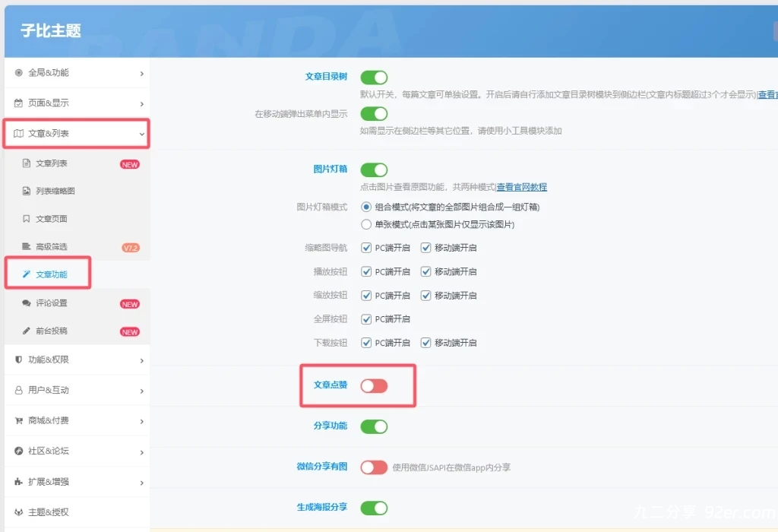778x532 pixels.
Task: Uncheck 缩略图导航 移动端开启 checkbox
Action: (x=425, y=248)
